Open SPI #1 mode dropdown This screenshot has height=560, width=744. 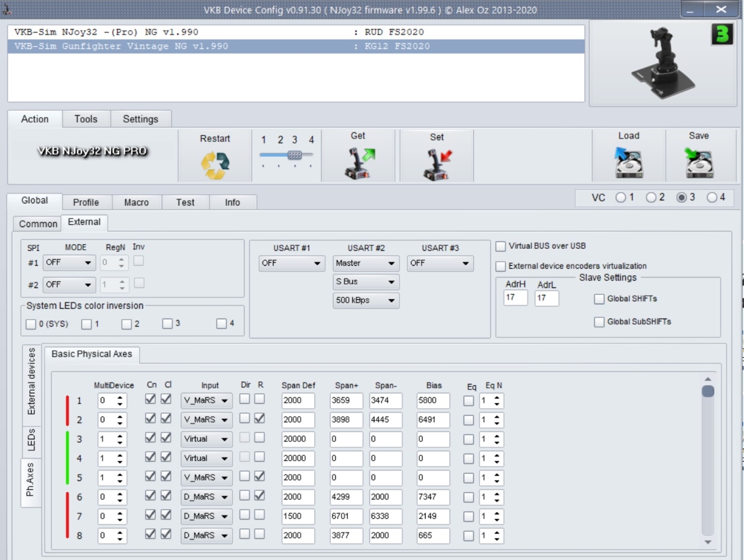[69, 263]
